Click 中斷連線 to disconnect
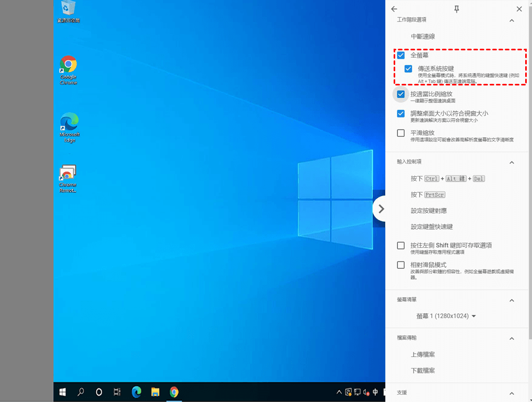 click(422, 37)
